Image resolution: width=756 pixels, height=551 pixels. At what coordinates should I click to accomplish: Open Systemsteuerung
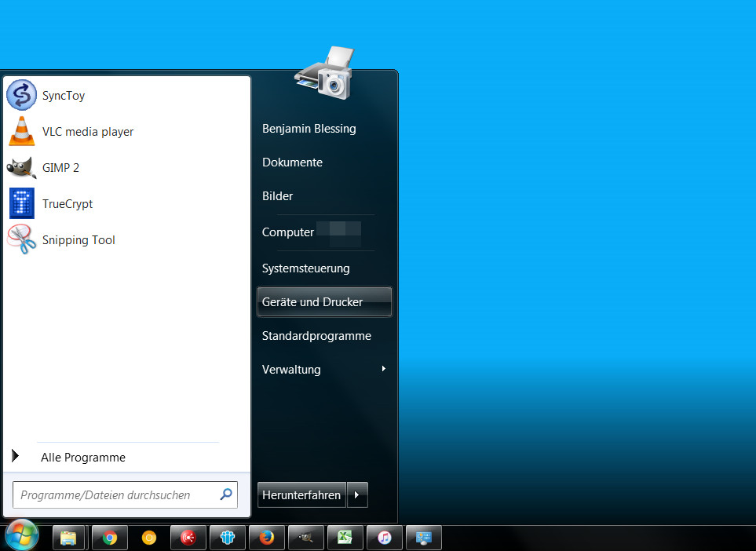[305, 268]
